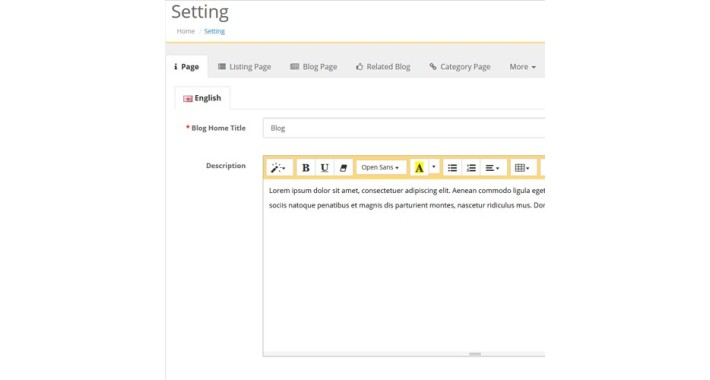Image resolution: width=710 pixels, height=380 pixels.
Task: Open the Open Sans font dropdown
Action: click(380, 168)
